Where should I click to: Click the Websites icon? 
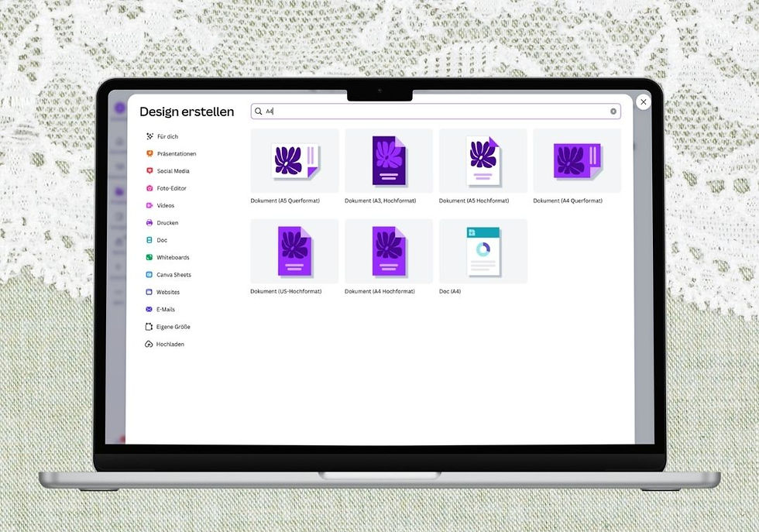coord(149,292)
